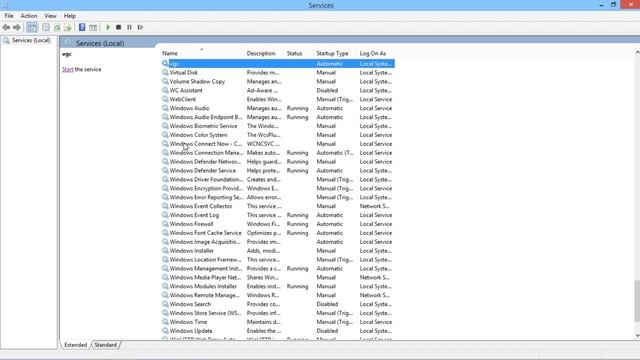Select the Windows Remote Manage... service
The width and height of the screenshot is (640, 360).
[x=278, y=295]
